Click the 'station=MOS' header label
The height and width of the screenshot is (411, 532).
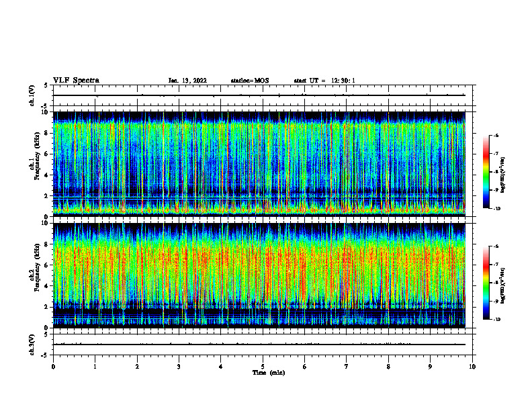[x=250, y=81]
